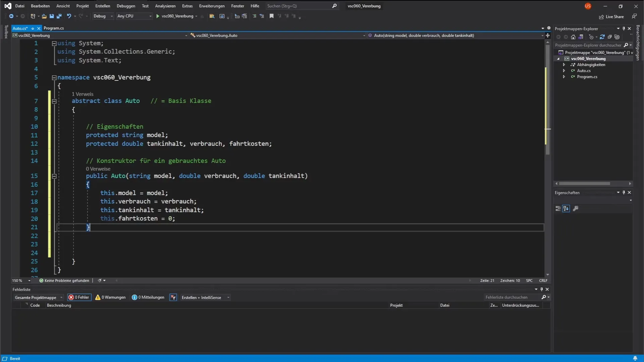
Task: Click the save all icon
Action: (x=59, y=16)
